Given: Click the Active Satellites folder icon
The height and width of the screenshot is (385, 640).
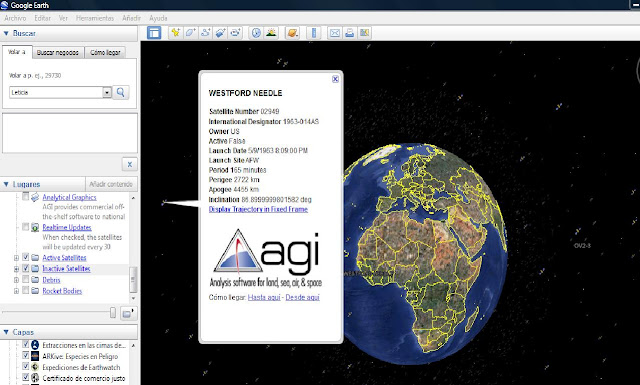Looking at the screenshot, I should pyautogui.click(x=35, y=258).
